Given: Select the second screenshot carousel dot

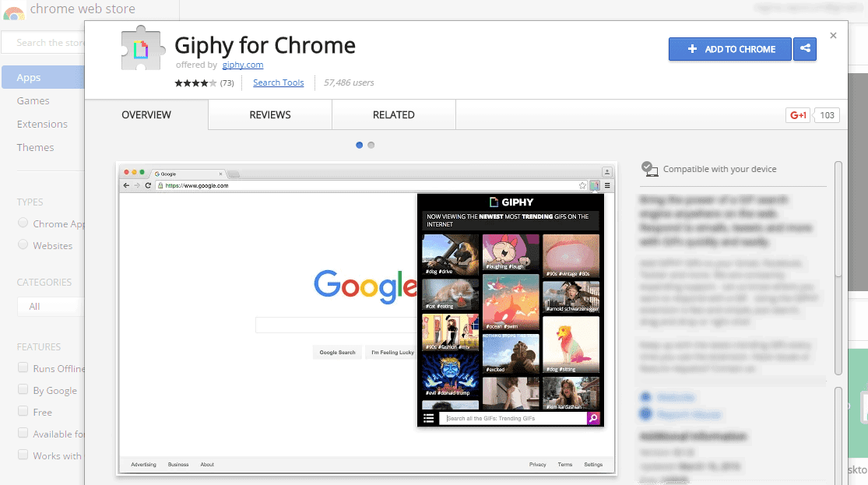Looking at the screenshot, I should coord(371,145).
